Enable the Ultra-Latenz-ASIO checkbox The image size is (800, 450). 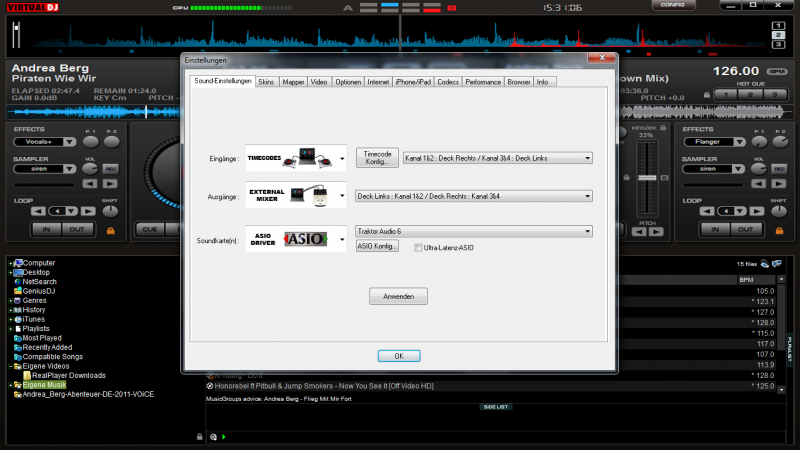[x=418, y=248]
